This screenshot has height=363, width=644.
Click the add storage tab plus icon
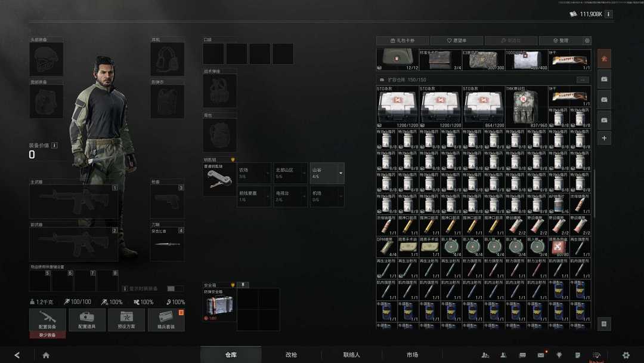pyautogui.click(x=604, y=138)
